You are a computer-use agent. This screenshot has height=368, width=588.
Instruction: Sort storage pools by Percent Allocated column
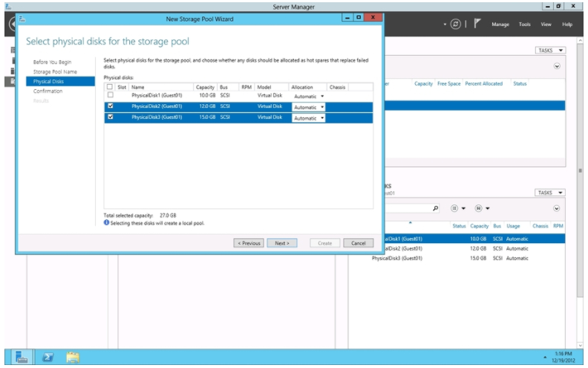point(484,84)
